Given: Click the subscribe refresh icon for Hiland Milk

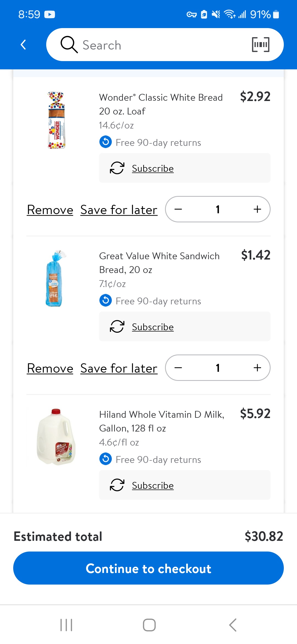Looking at the screenshot, I should (x=117, y=485).
